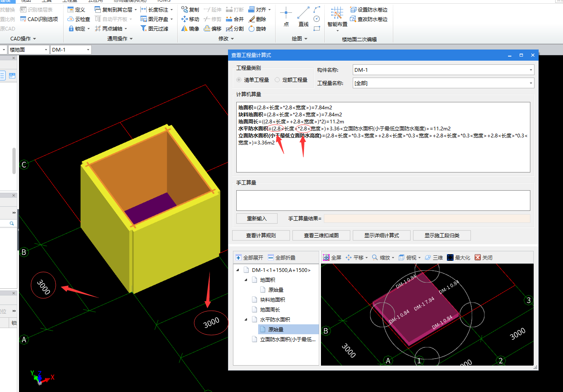Select the 分割 split tool

pos(235,28)
